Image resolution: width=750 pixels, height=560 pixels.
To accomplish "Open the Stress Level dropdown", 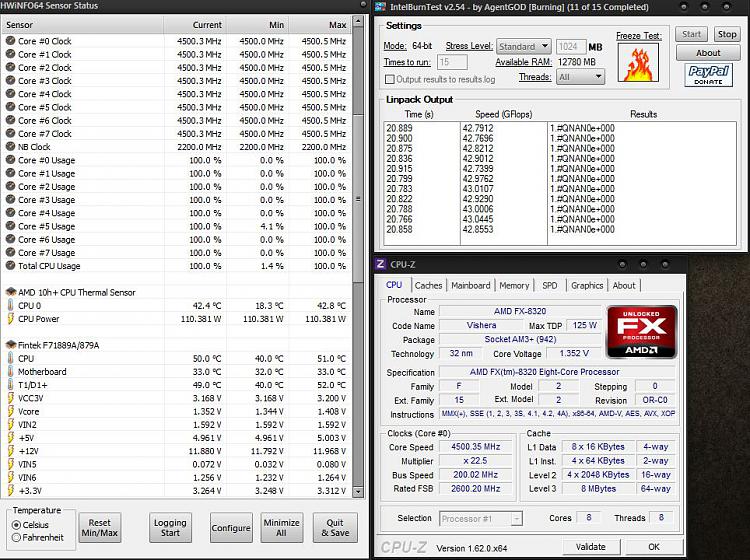I will tap(524, 46).
